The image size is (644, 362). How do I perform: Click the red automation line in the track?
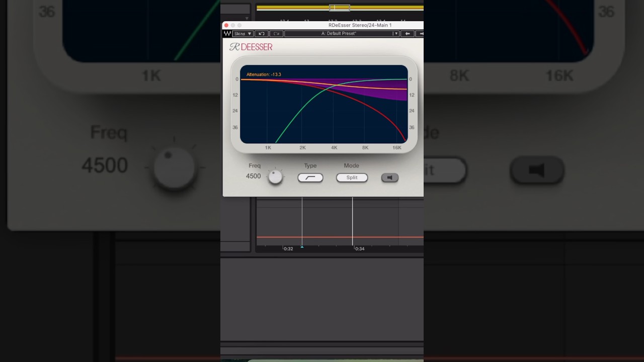(x=340, y=237)
